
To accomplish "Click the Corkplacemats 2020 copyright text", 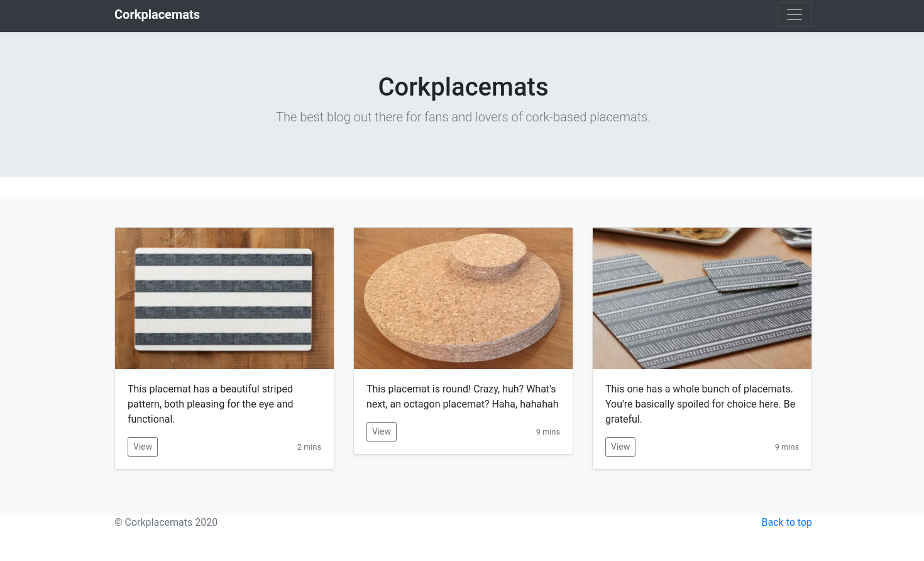I will coord(166,522).
